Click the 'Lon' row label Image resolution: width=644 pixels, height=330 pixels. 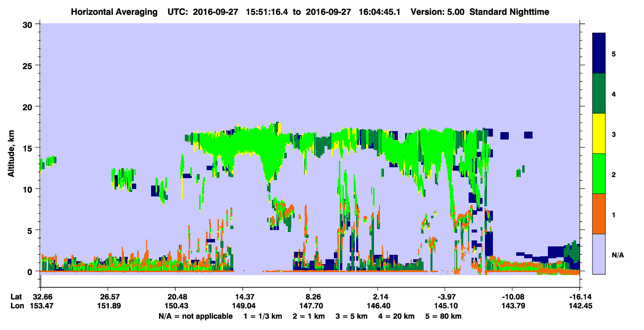17,306
